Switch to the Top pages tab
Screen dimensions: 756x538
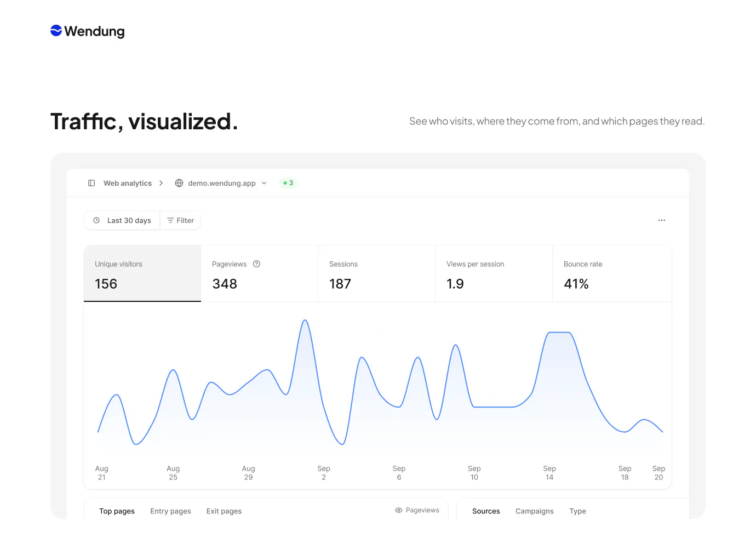[117, 511]
